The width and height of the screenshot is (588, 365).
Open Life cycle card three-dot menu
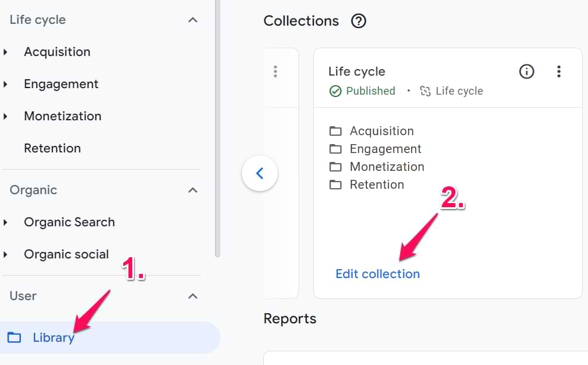pos(559,71)
